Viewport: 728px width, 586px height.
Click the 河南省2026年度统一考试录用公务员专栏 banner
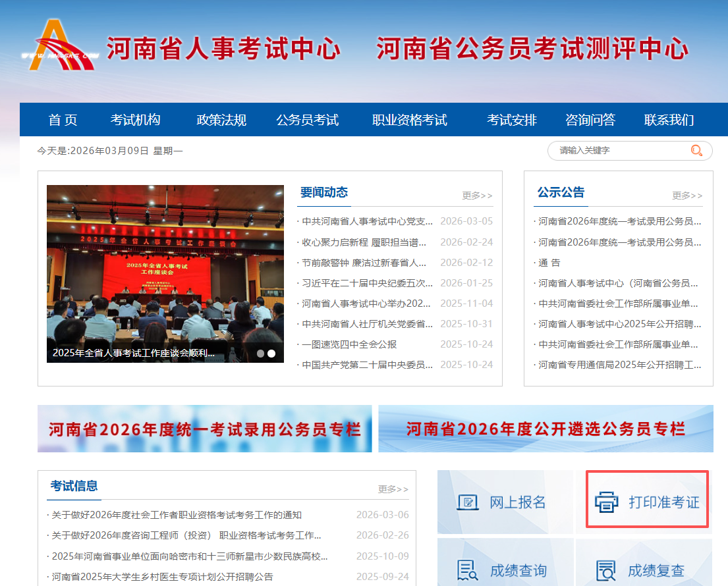click(204, 429)
